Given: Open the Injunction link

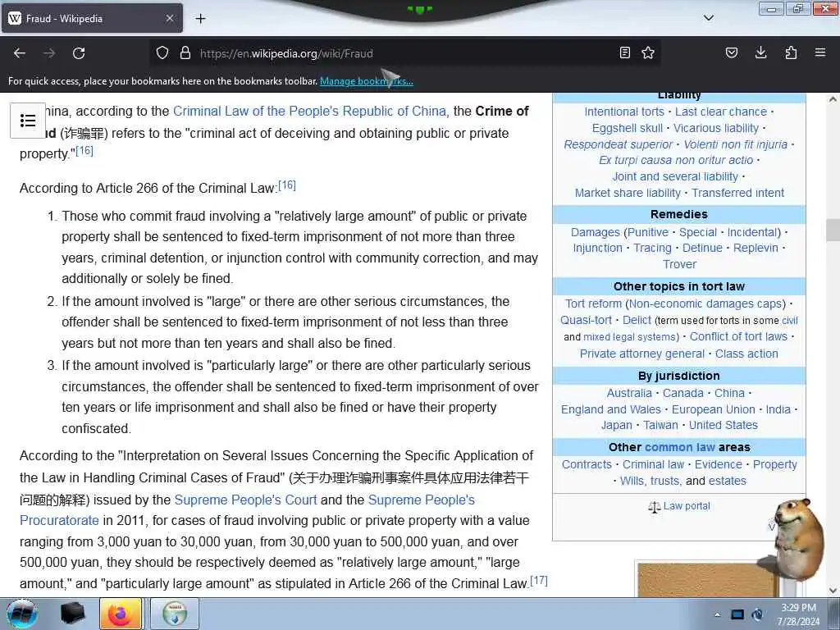Looking at the screenshot, I should (x=597, y=248).
